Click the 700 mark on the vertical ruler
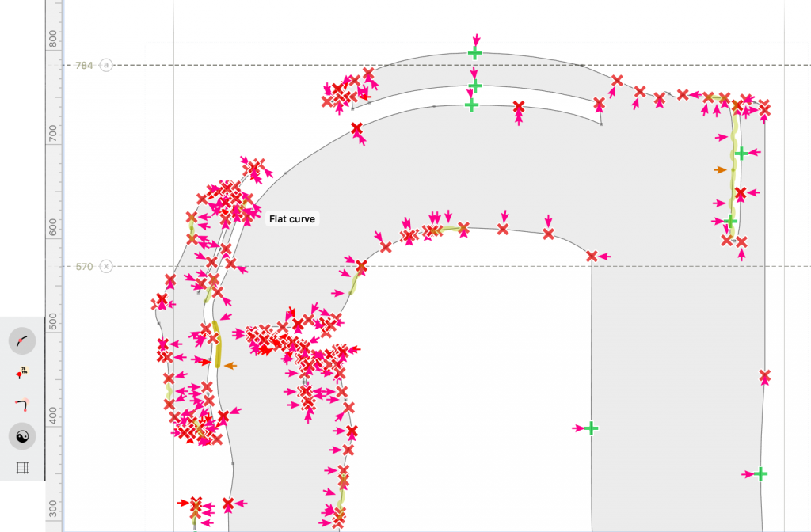Viewport: 811px width, 532px height. tap(54, 133)
